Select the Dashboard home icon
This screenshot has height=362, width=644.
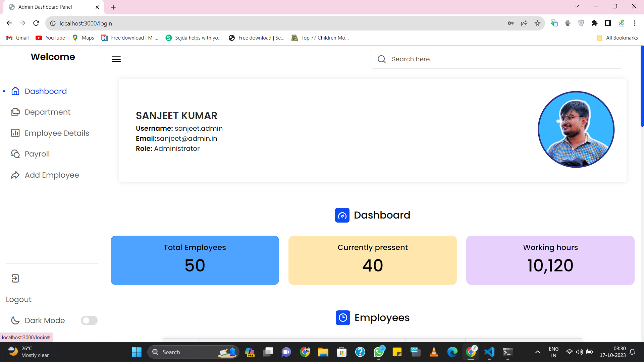(x=15, y=91)
